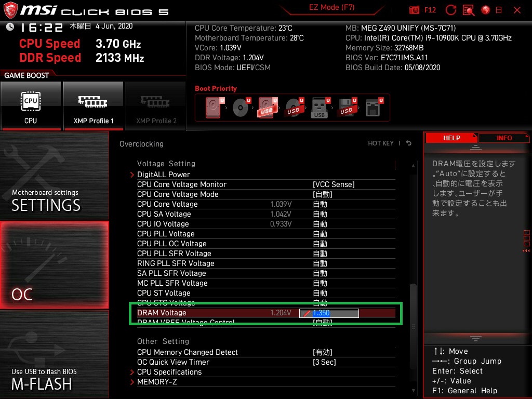The height and width of the screenshot is (399, 532).
Task: Select the CPU PLL Voltage row
Action: [x=266, y=233]
